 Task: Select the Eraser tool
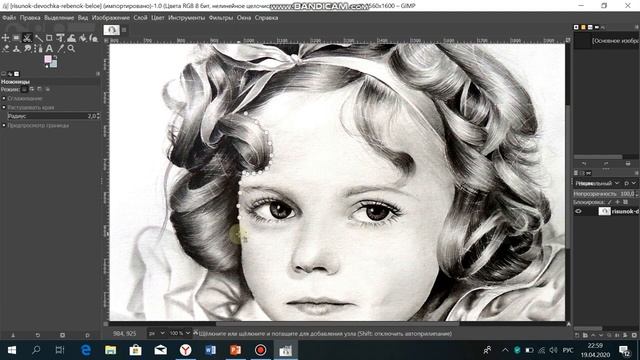[6, 49]
